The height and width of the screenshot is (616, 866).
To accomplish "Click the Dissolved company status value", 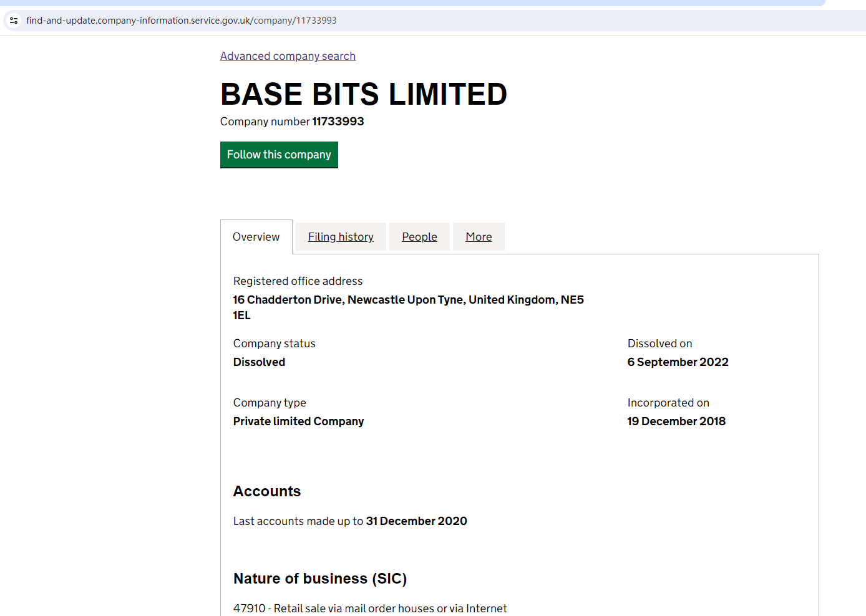I will [259, 362].
